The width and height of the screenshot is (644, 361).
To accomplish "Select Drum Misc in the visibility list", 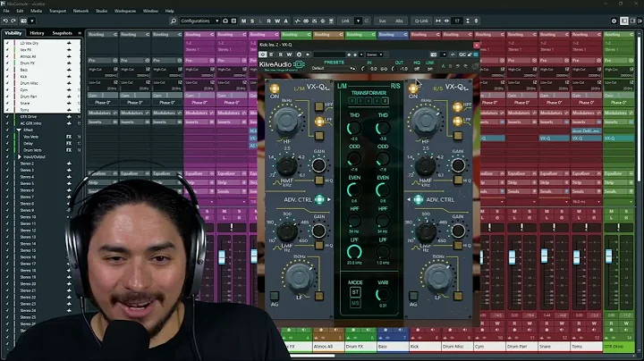I will tap(30, 83).
